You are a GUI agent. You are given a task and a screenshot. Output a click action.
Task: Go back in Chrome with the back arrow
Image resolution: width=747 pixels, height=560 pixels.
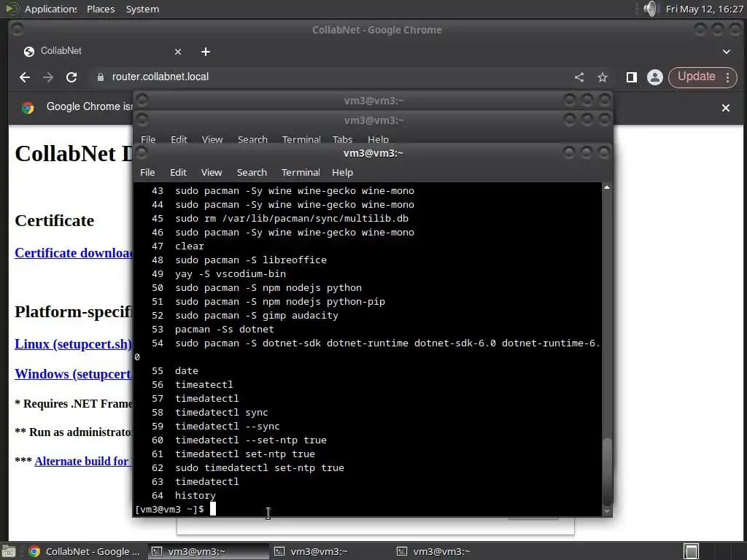coord(25,77)
